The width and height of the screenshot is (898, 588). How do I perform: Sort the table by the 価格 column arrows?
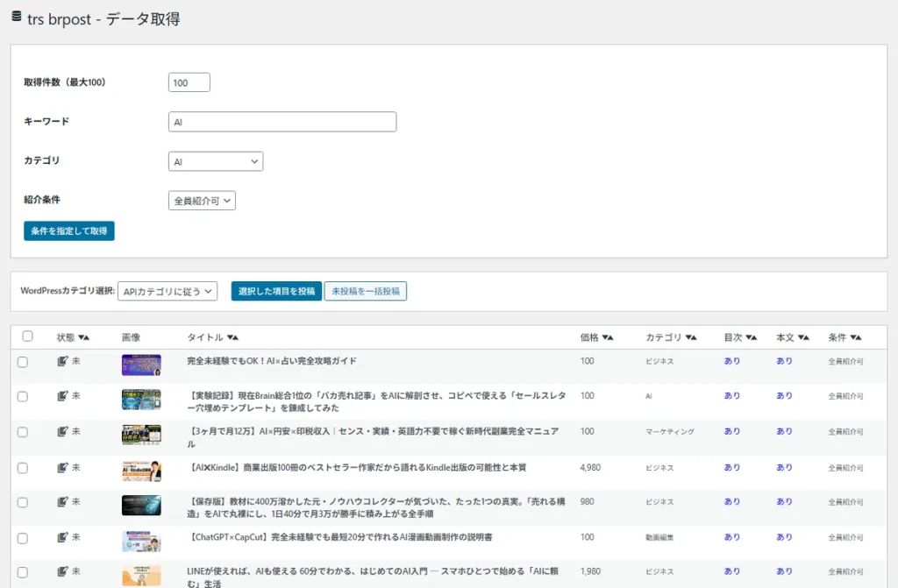click(x=608, y=337)
